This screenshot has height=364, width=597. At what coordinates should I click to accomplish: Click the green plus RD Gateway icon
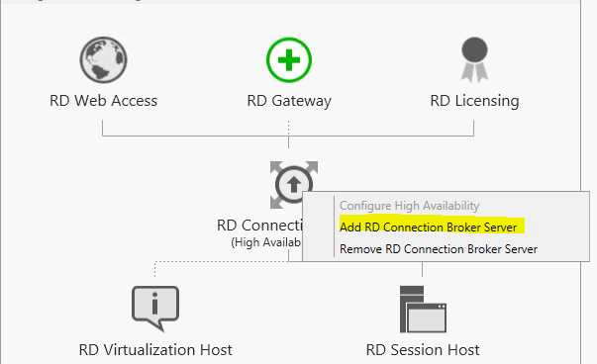[289, 59]
